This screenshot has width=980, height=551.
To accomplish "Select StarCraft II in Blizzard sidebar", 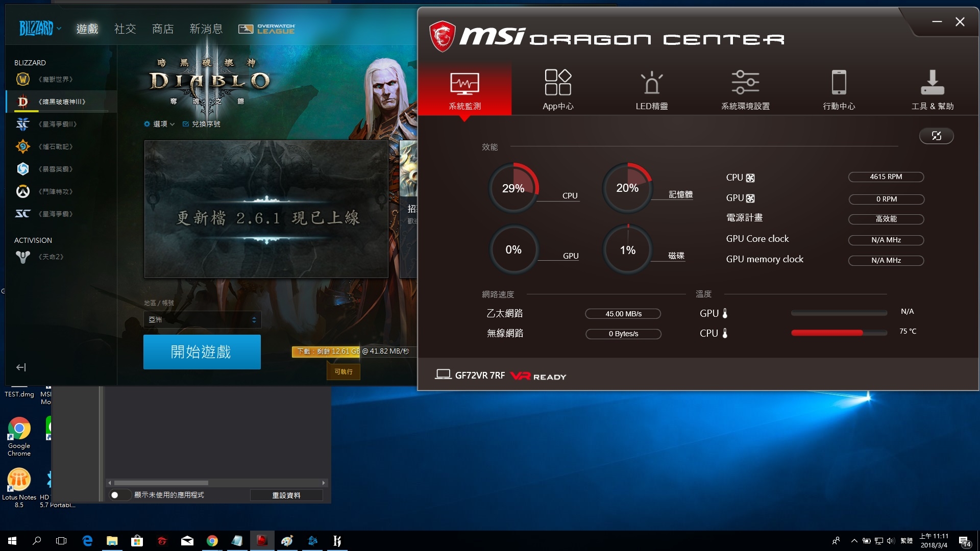I will click(x=61, y=124).
